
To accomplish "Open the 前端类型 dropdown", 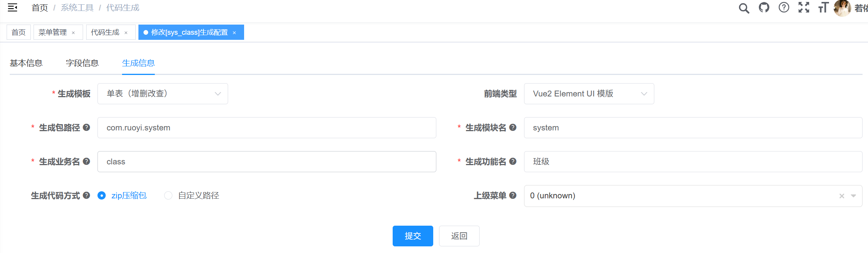I will click(x=589, y=94).
